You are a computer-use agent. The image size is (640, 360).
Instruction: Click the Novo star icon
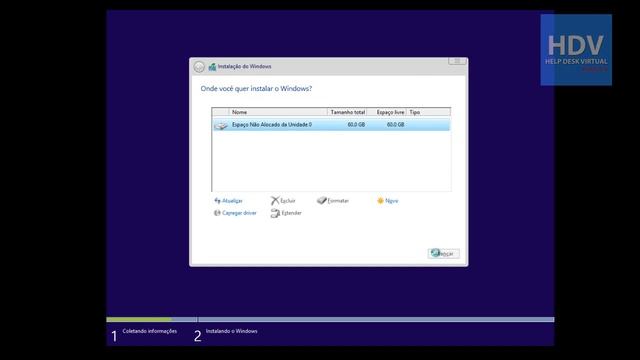380,200
